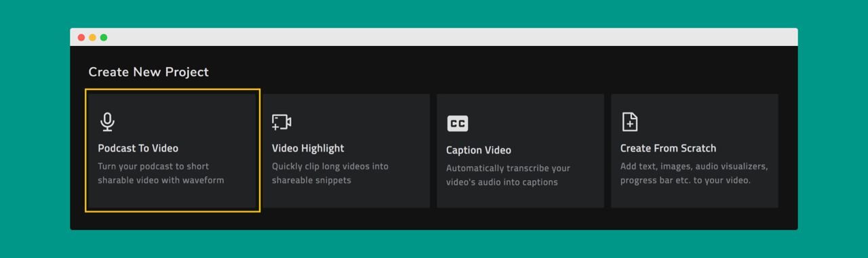Minimize window using the yellow button
The image size is (868, 258).
tap(92, 37)
